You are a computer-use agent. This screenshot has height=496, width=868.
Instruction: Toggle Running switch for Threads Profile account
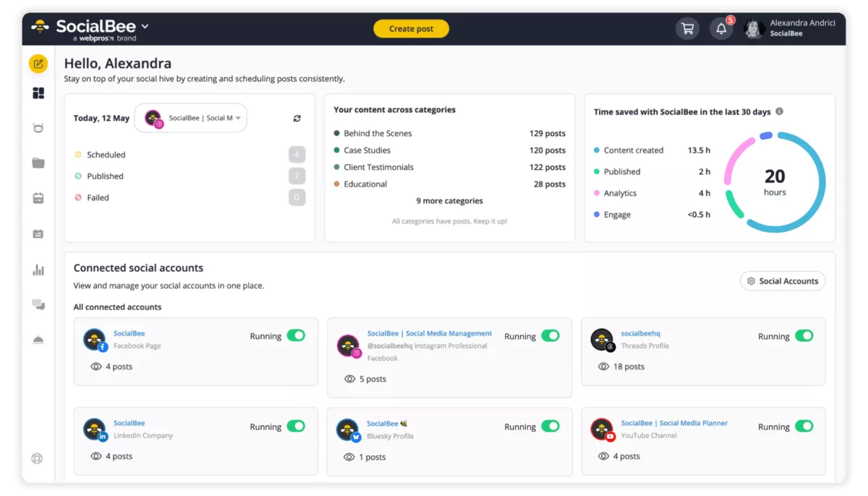pos(804,335)
